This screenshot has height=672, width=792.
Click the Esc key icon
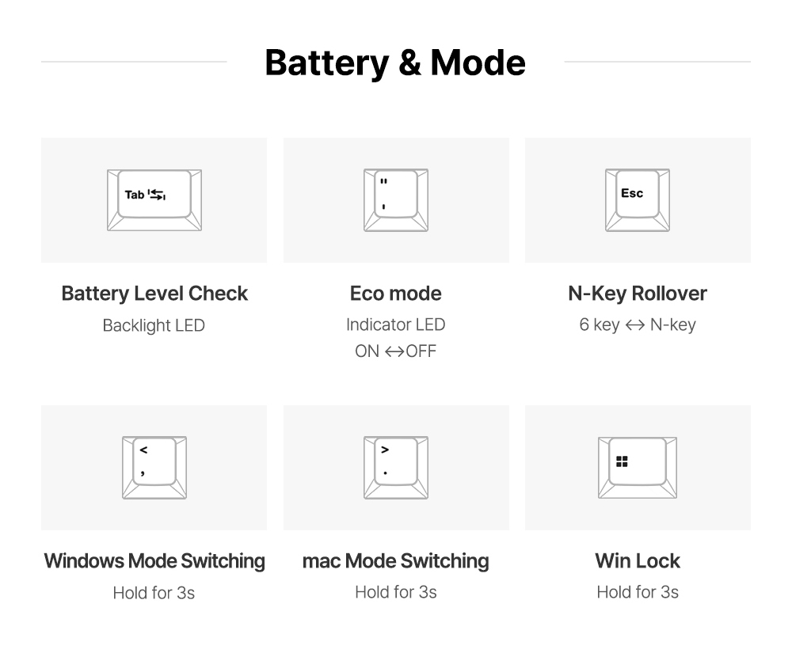(638, 200)
